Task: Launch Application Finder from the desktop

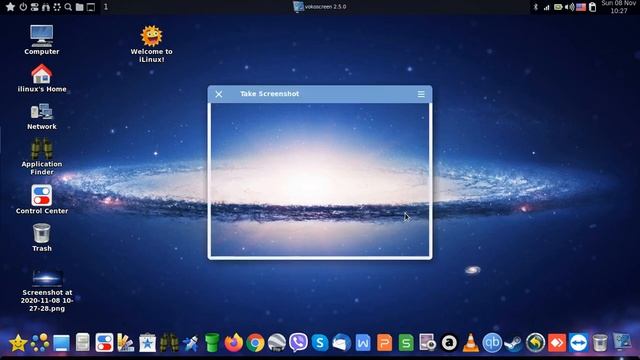Action: [x=42, y=157]
